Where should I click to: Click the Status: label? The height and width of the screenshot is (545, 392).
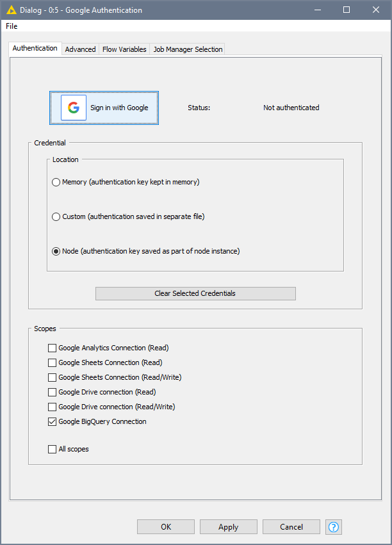199,108
